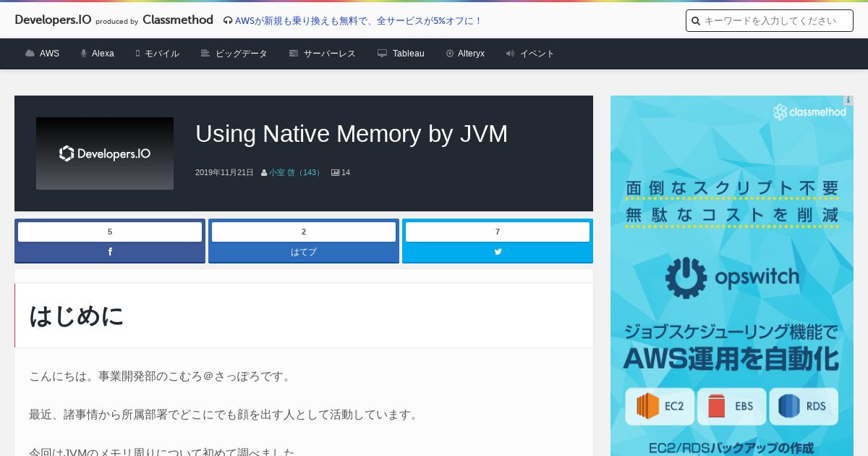Click the speaker icon next to イベント
This screenshot has height=456, width=868.
510,54
